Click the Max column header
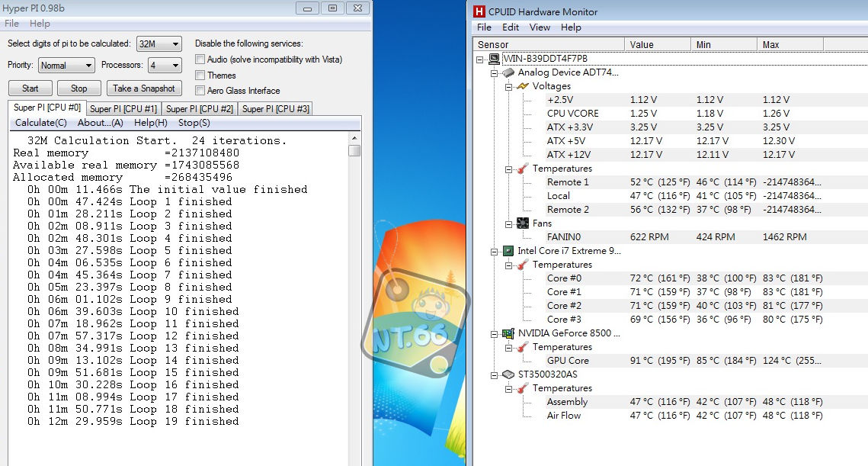 coord(790,44)
